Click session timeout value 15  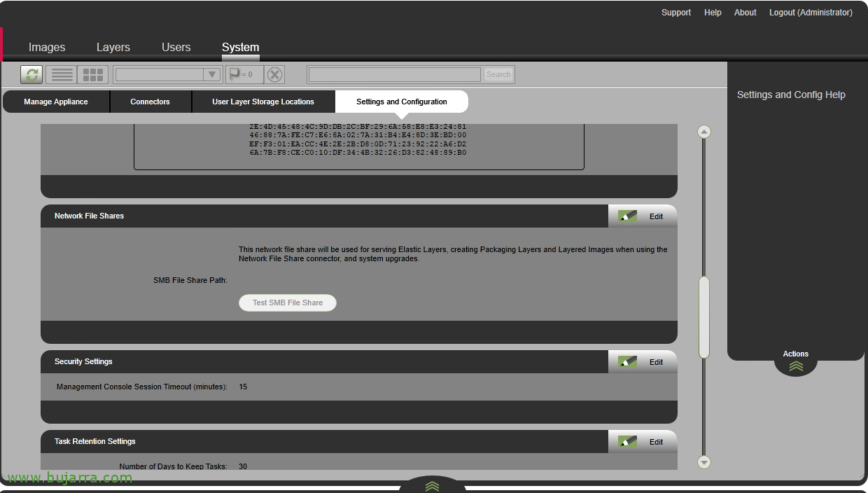point(243,387)
